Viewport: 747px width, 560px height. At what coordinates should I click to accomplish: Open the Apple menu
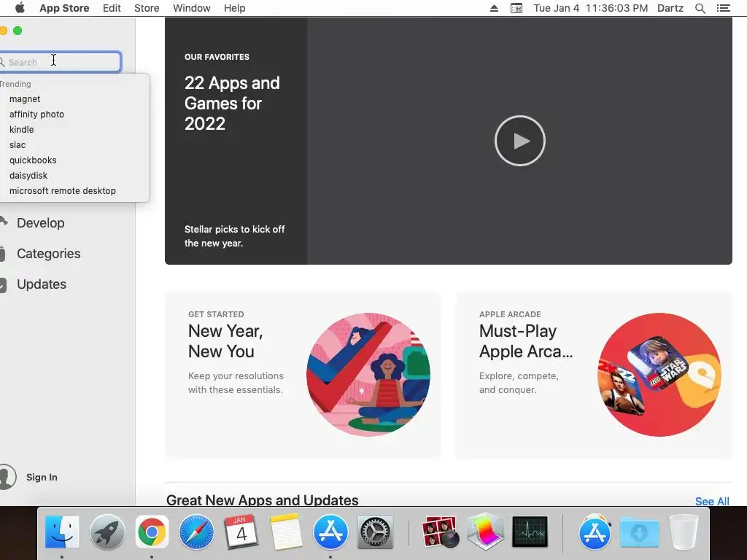(20, 8)
